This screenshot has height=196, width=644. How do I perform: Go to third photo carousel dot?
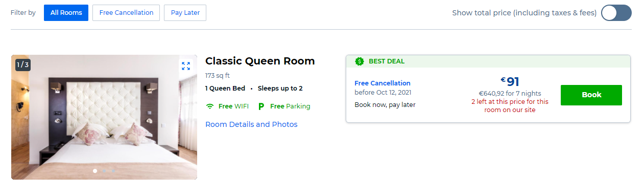coord(113,171)
